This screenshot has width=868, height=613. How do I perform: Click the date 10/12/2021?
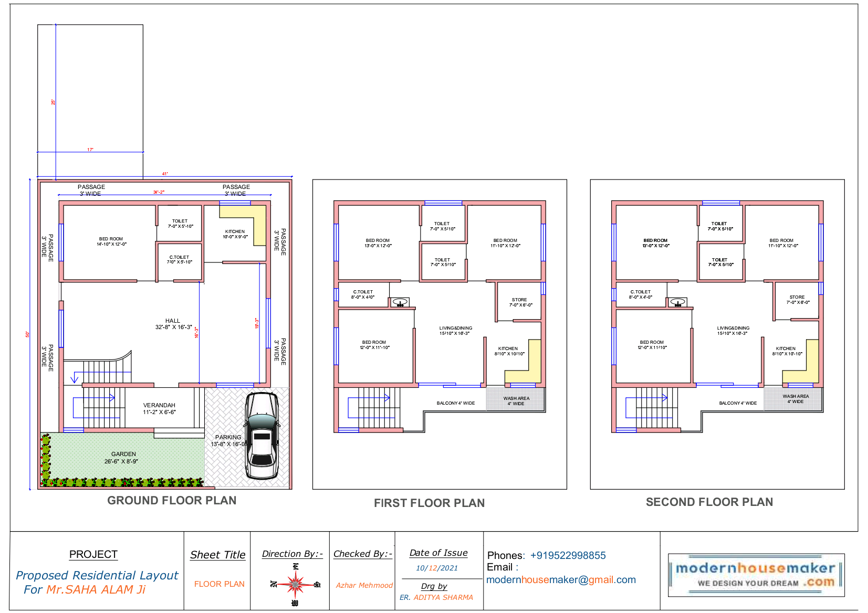tap(437, 568)
